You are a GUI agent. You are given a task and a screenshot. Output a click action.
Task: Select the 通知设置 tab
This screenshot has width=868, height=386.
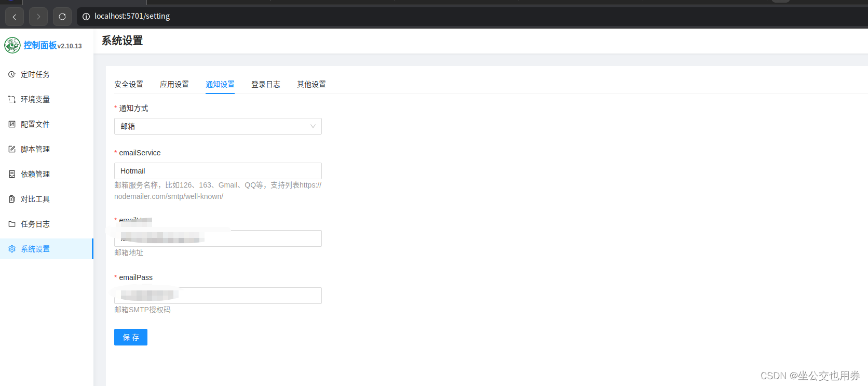point(220,84)
